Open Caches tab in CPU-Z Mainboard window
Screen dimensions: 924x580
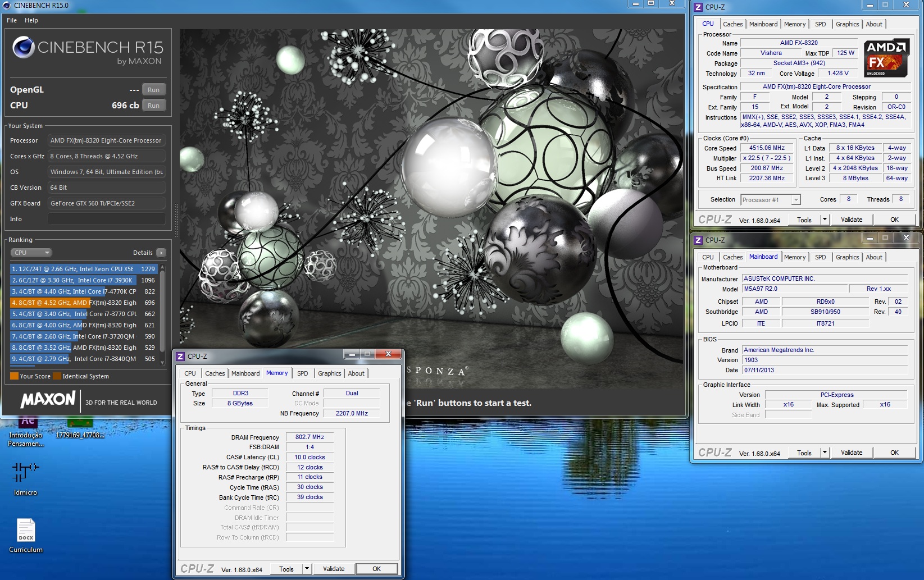[x=732, y=257]
